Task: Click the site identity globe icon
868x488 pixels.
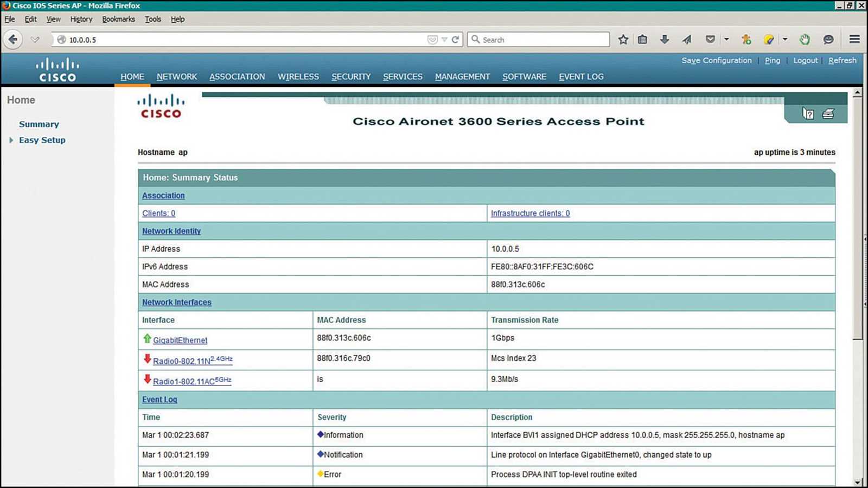Action: click(x=61, y=40)
